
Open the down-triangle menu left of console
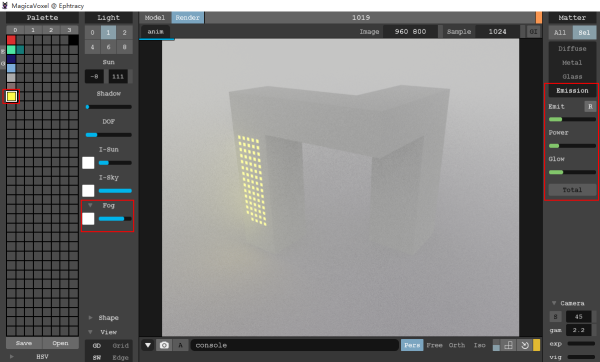pyautogui.click(x=148, y=345)
